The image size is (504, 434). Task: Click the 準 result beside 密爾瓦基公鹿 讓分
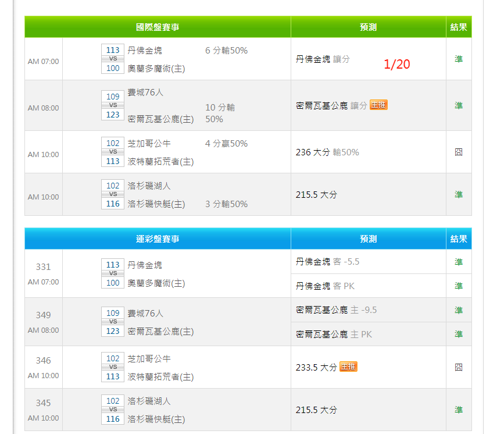click(459, 105)
